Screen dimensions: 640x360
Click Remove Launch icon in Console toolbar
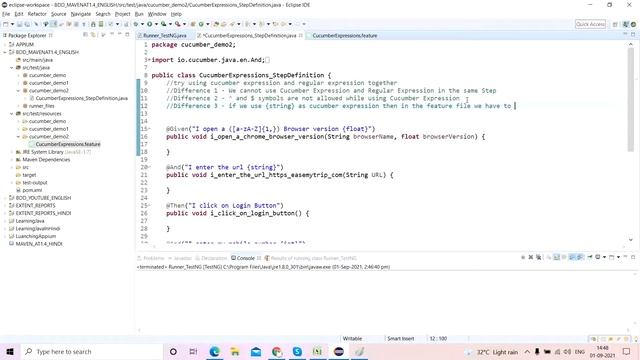(531, 257)
